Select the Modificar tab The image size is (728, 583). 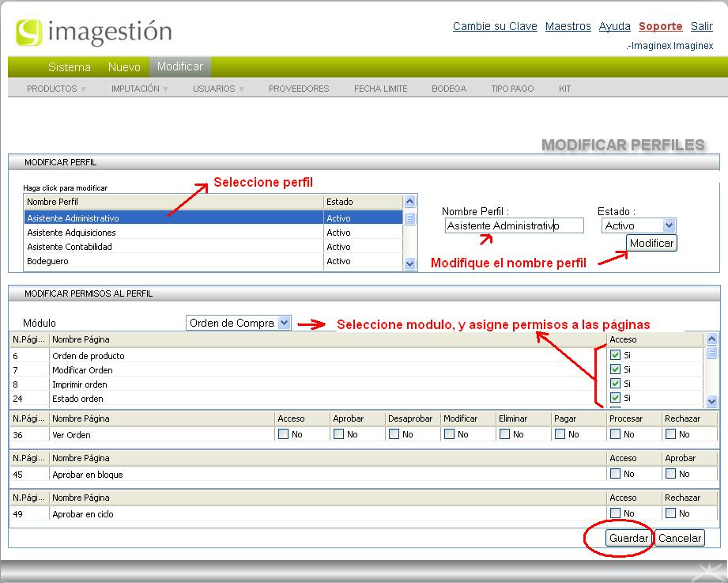click(180, 67)
